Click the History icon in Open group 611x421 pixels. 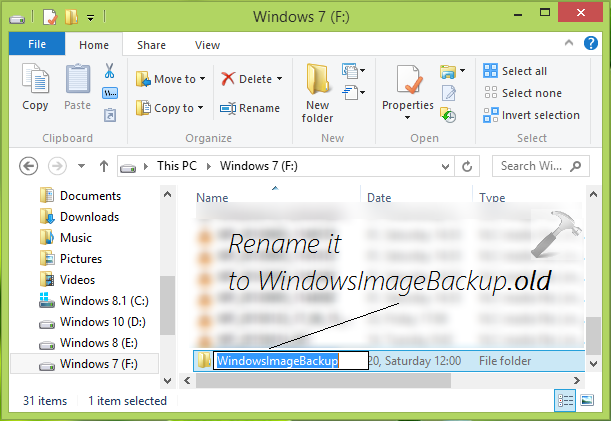tap(449, 115)
